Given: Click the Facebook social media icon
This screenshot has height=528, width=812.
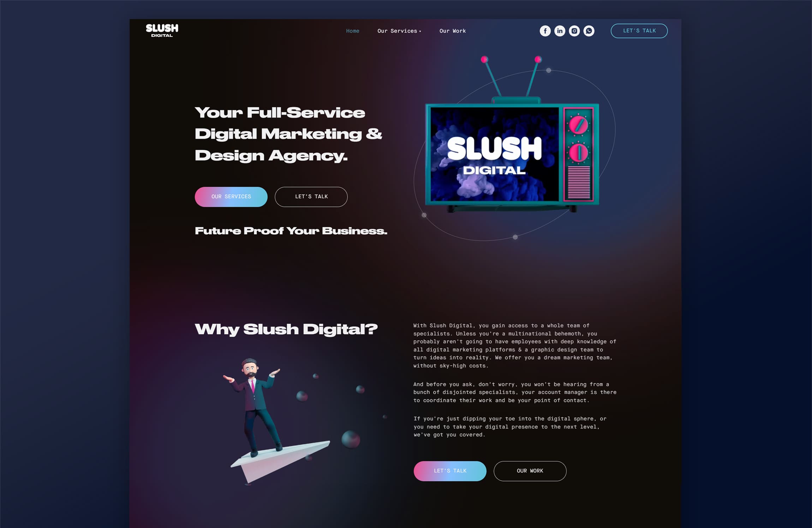Looking at the screenshot, I should (x=544, y=31).
